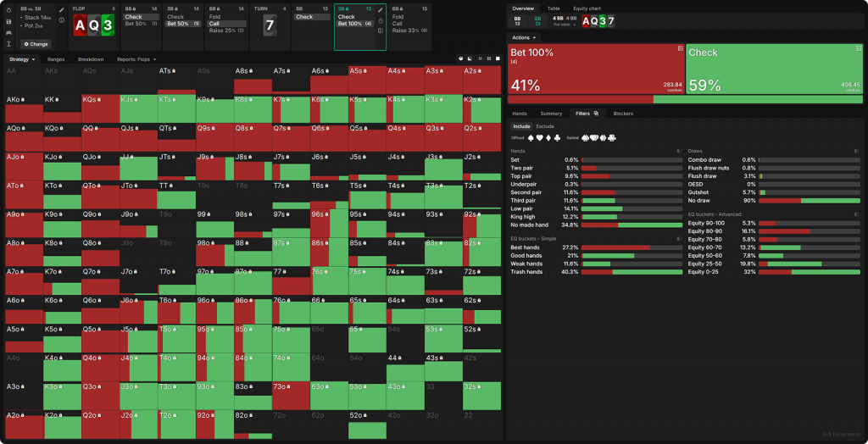Open the Actions dropdown
The width and height of the screenshot is (868, 444).
tap(522, 38)
